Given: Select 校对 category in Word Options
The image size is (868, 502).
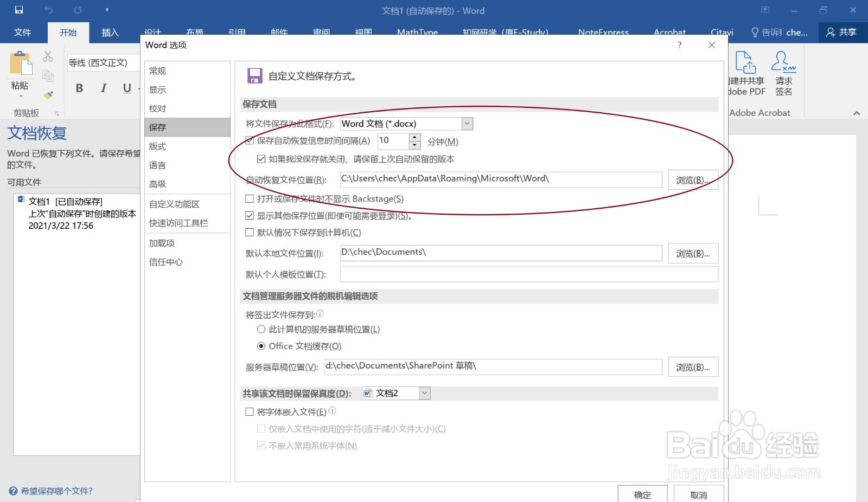Looking at the screenshot, I should coord(187,108).
